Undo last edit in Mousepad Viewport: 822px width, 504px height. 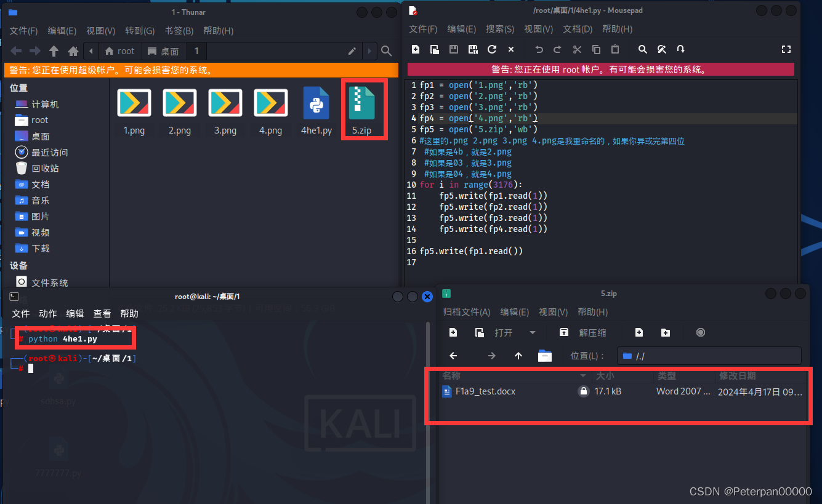coord(539,49)
